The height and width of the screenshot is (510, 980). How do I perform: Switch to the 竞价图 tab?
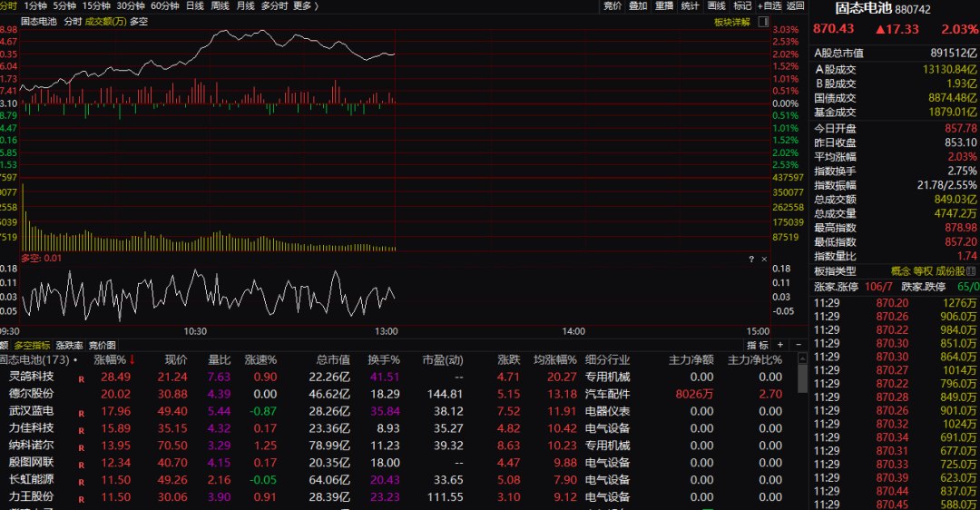tap(103, 346)
